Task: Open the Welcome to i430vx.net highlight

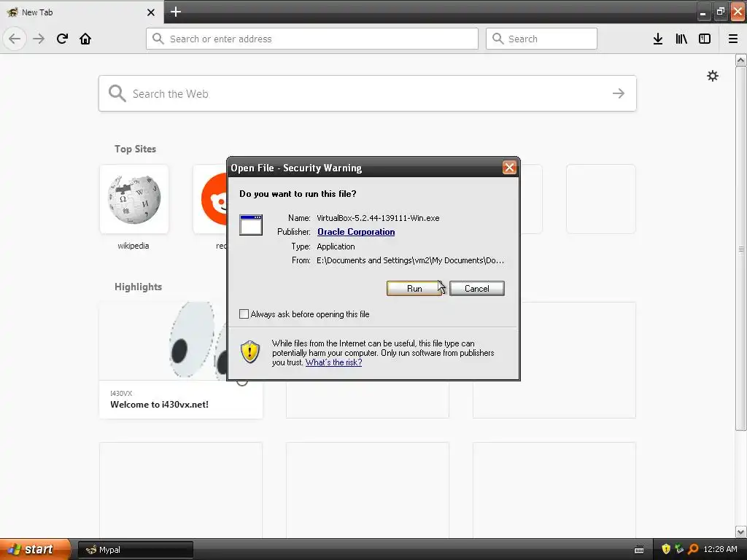Action: [x=181, y=360]
